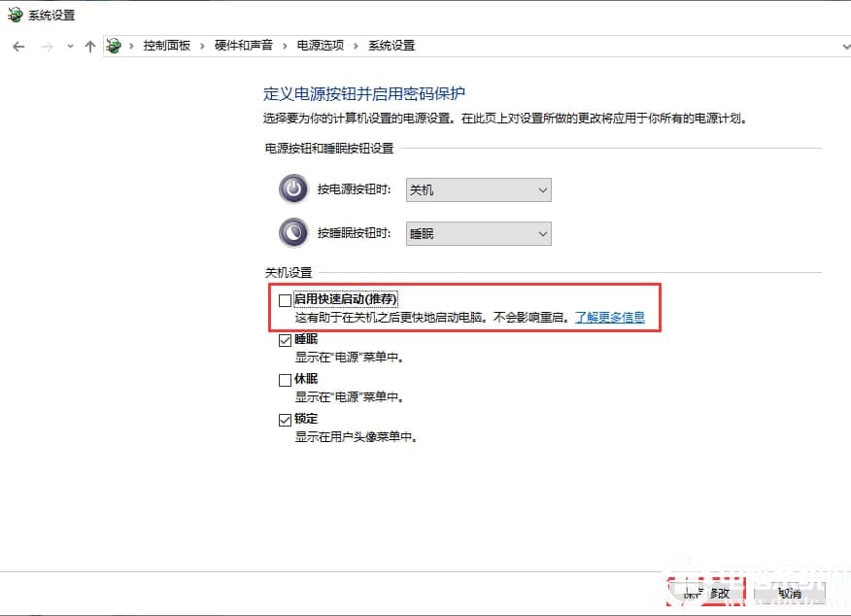Navigate to the 电源选项 breadcrumb
The width and height of the screenshot is (851, 616).
(x=321, y=46)
